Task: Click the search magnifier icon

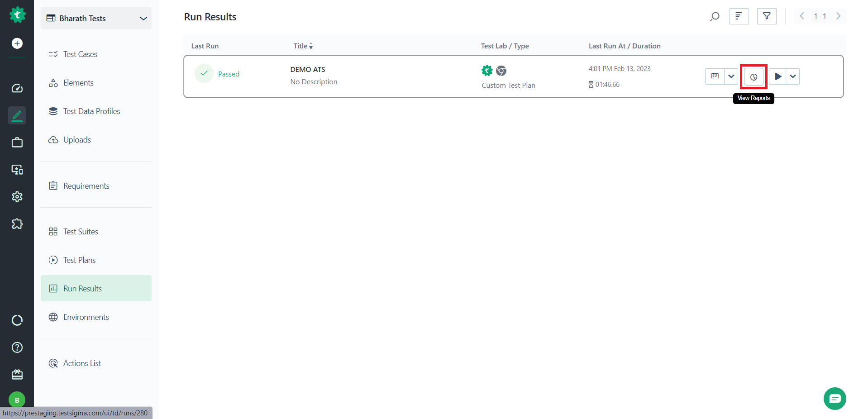Action: (715, 17)
